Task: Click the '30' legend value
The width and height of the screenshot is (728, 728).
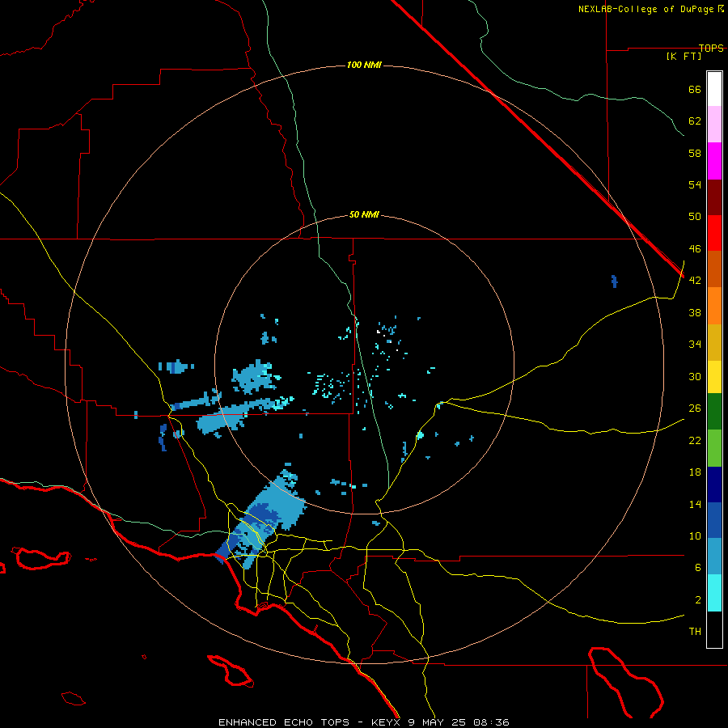Action: pos(695,376)
